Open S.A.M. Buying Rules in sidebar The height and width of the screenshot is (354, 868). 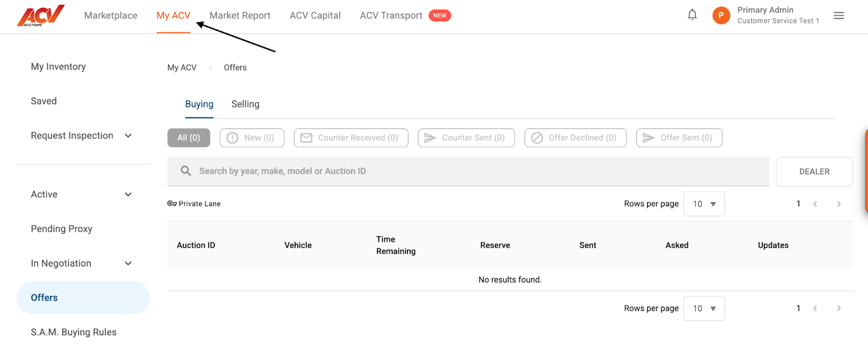pos(74,332)
